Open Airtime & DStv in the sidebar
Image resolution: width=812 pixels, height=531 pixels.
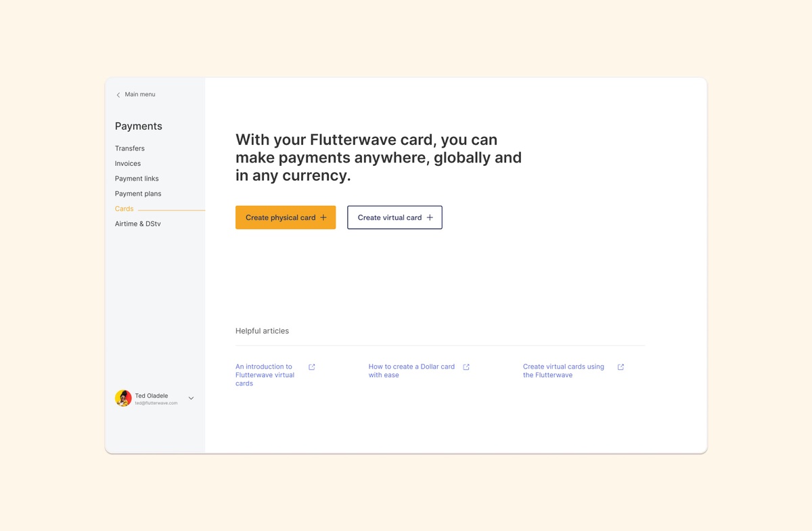tap(138, 224)
